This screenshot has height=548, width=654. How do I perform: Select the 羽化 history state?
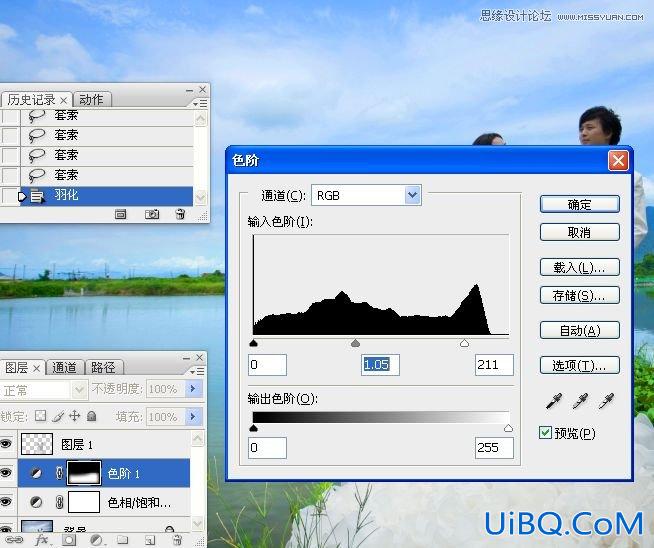click(x=106, y=196)
